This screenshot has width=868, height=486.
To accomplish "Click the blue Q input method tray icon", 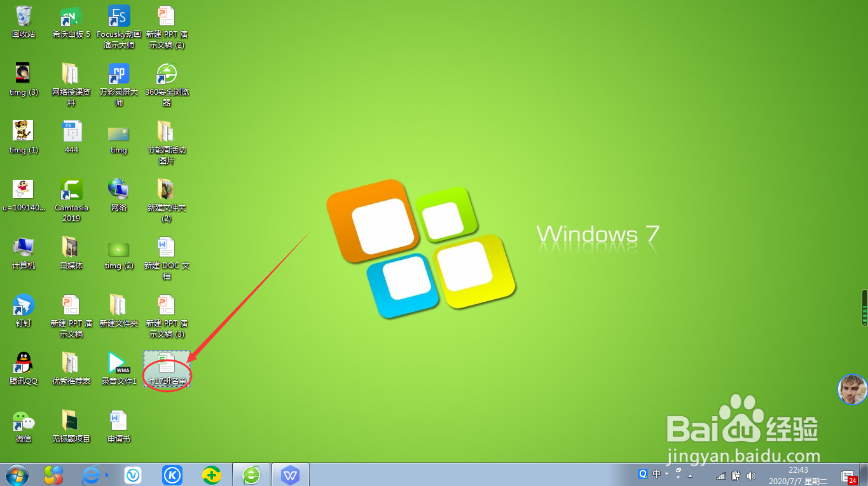I will 643,474.
